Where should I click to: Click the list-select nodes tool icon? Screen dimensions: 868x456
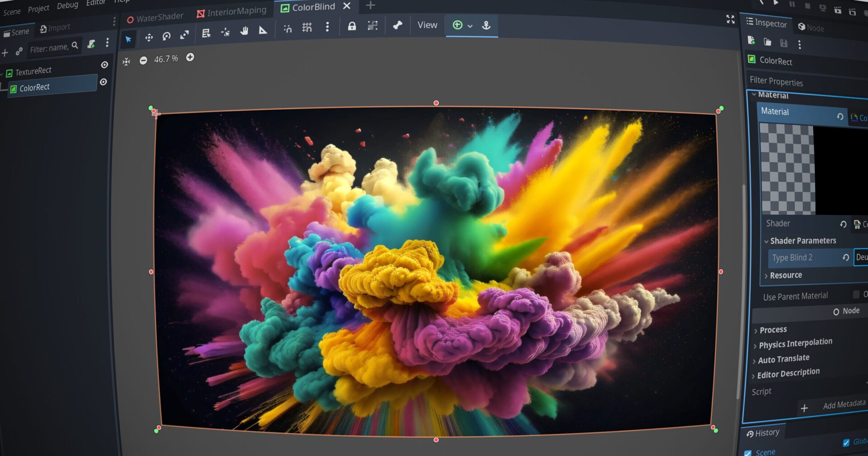point(206,33)
